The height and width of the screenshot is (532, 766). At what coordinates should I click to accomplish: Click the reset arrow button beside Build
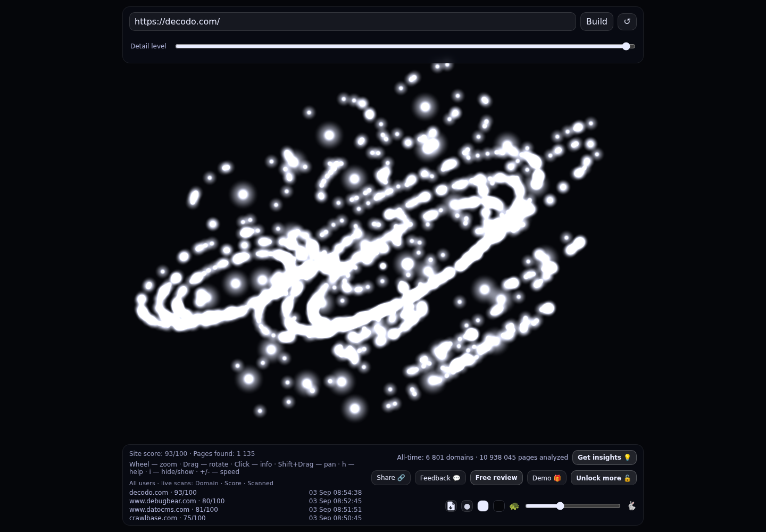coord(627,22)
